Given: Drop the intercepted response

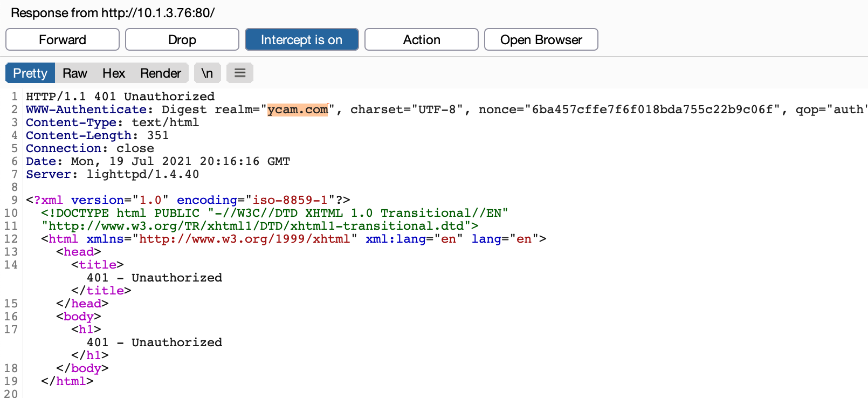Looking at the screenshot, I should (x=182, y=39).
